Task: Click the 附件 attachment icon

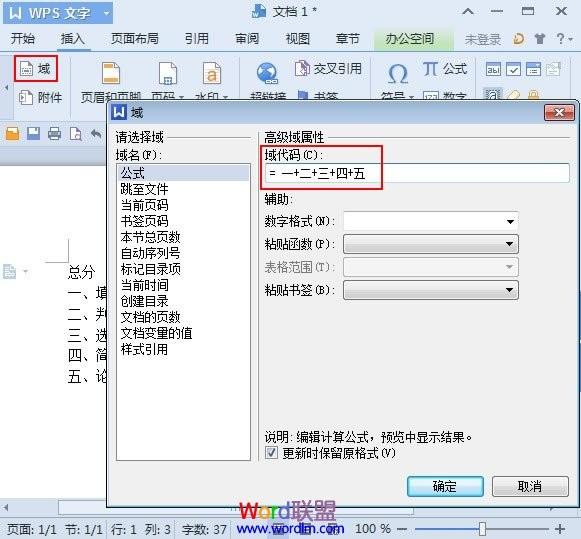Action: pyautogui.click(x=26, y=98)
